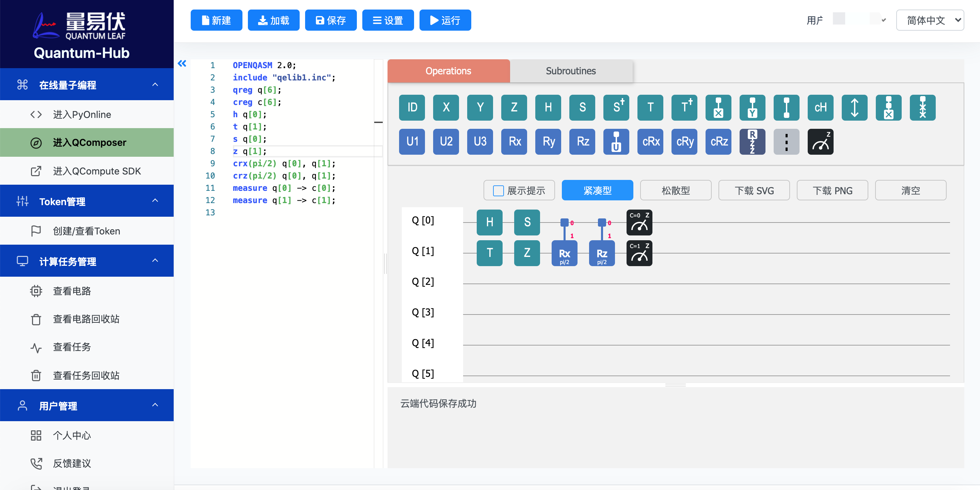The width and height of the screenshot is (980, 490).
Task: Switch to the Operations tab
Action: pyautogui.click(x=448, y=71)
